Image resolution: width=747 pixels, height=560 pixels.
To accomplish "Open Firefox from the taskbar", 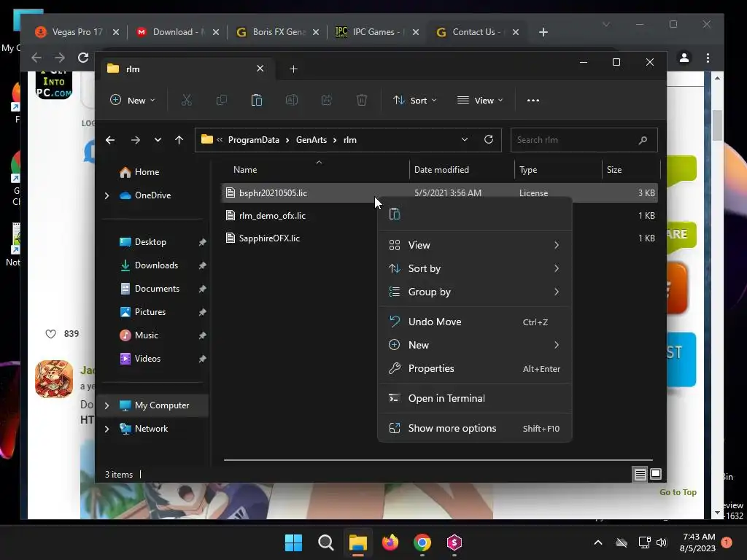I will coord(390,542).
